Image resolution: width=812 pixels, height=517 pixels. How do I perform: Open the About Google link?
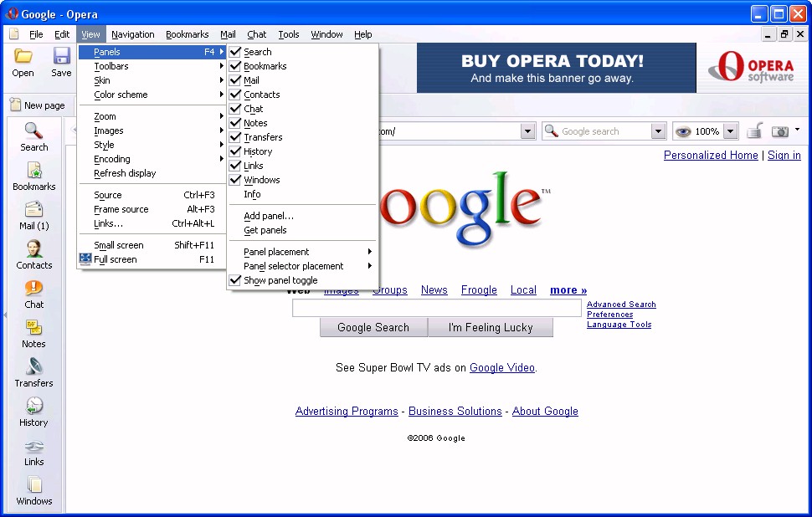[x=545, y=411]
